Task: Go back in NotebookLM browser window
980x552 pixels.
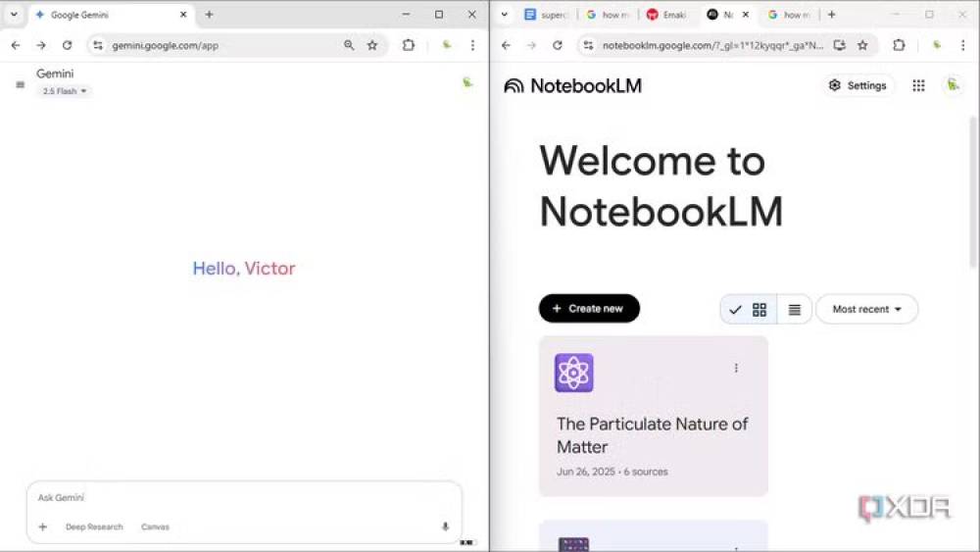Action: point(507,45)
